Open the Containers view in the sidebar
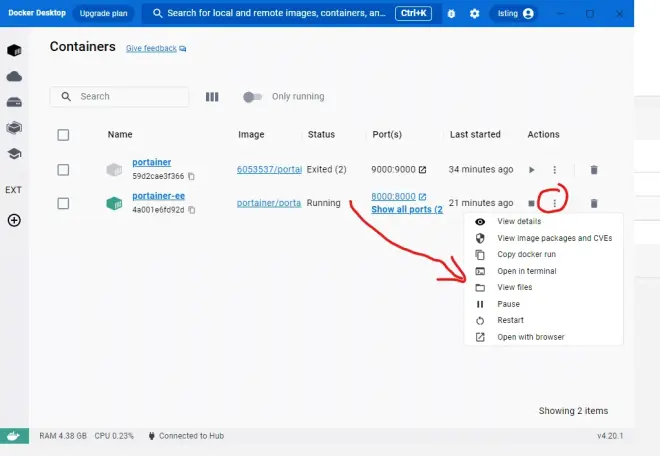Viewport: 660px width, 456px height. pyautogui.click(x=14, y=51)
